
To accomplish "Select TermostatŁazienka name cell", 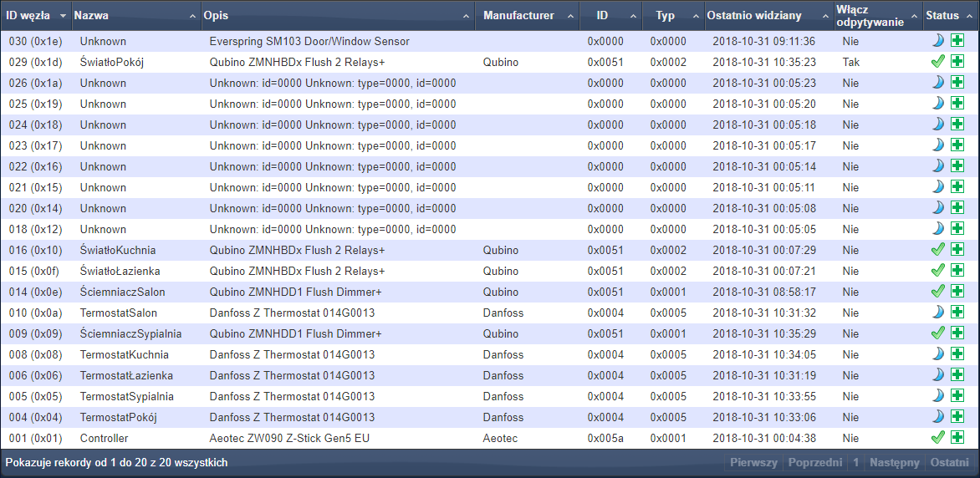I will [126, 375].
